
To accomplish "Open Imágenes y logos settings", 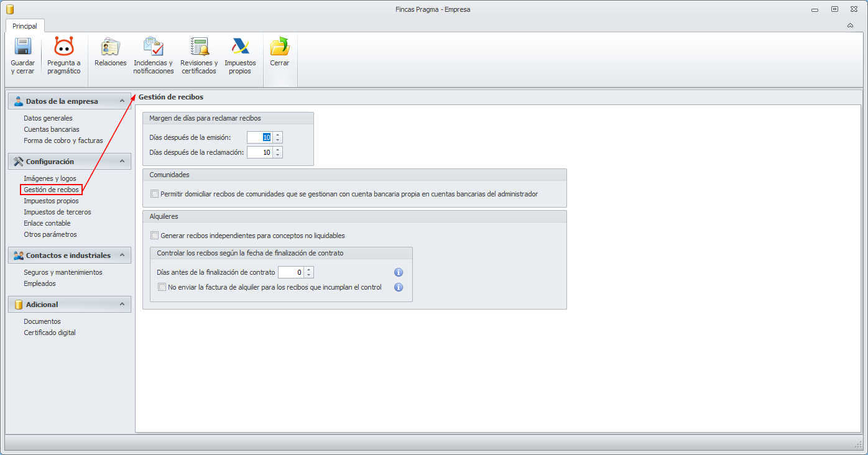I will (50, 178).
